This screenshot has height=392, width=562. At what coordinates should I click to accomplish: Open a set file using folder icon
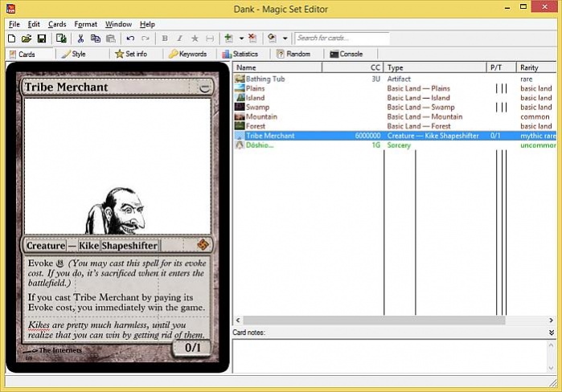point(27,39)
